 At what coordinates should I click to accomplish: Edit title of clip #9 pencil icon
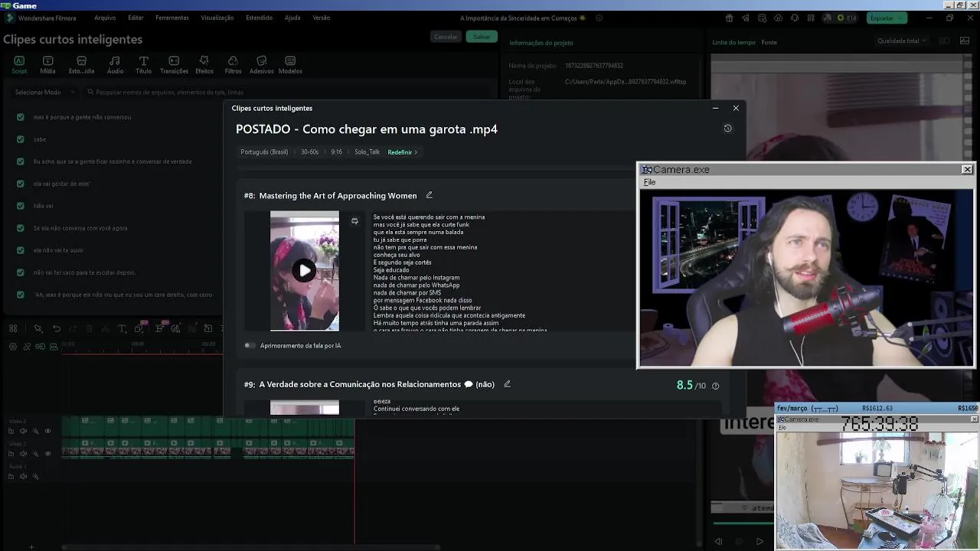pos(507,384)
